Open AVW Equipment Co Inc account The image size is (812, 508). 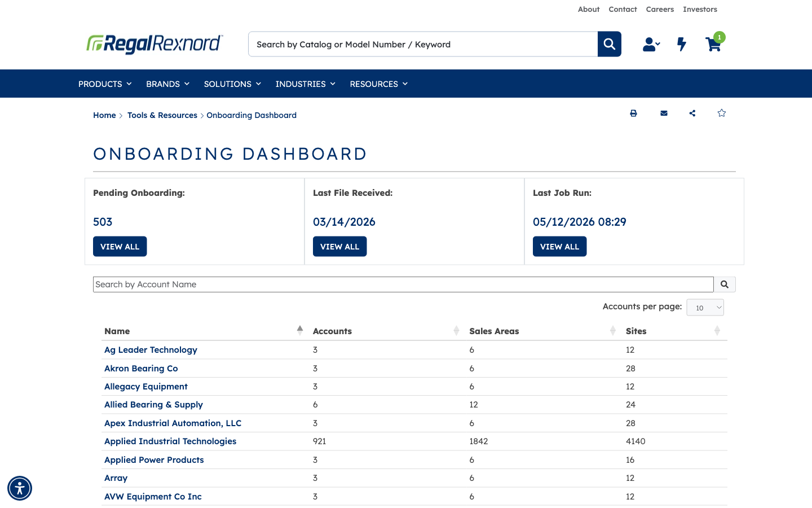point(153,497)
